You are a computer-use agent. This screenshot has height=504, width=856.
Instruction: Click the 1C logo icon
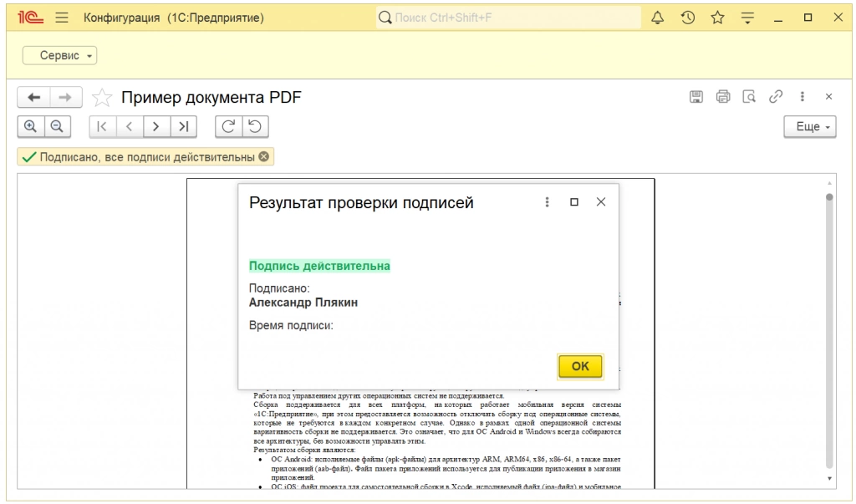[x=30, y=18]
